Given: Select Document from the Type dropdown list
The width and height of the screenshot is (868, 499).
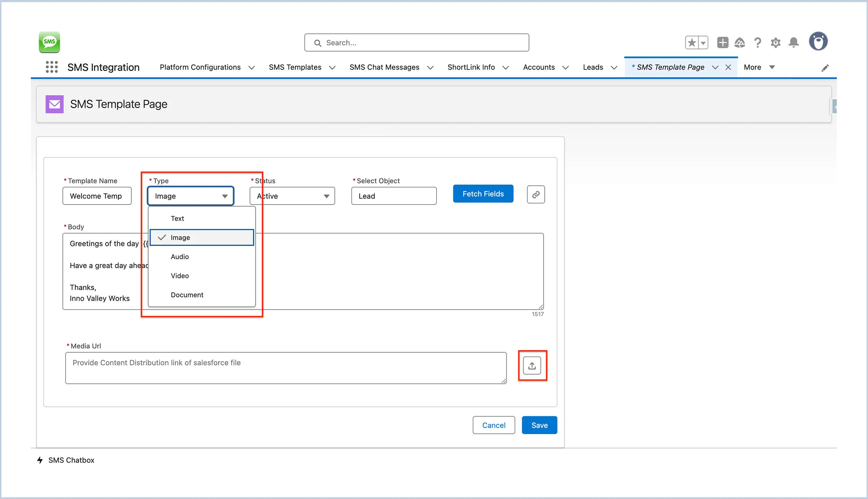Looking at the screenshot, I should (x=187, y=295).
